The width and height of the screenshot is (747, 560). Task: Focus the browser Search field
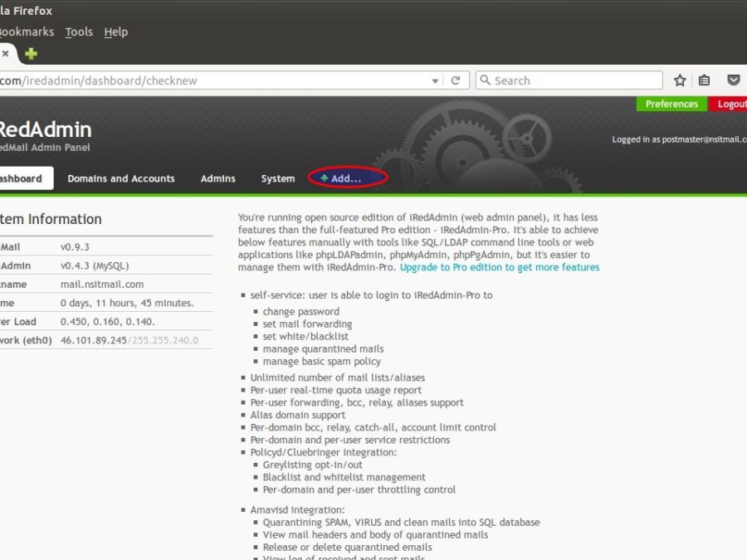pos(573,80)
